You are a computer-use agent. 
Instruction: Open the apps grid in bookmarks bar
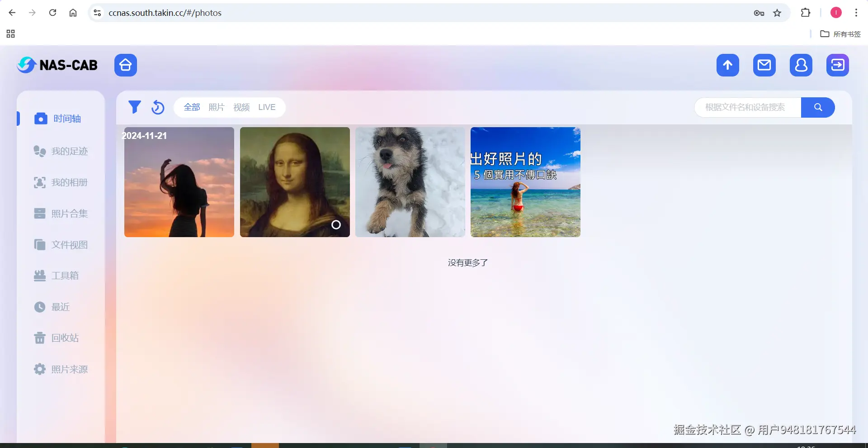coord(11,34)
